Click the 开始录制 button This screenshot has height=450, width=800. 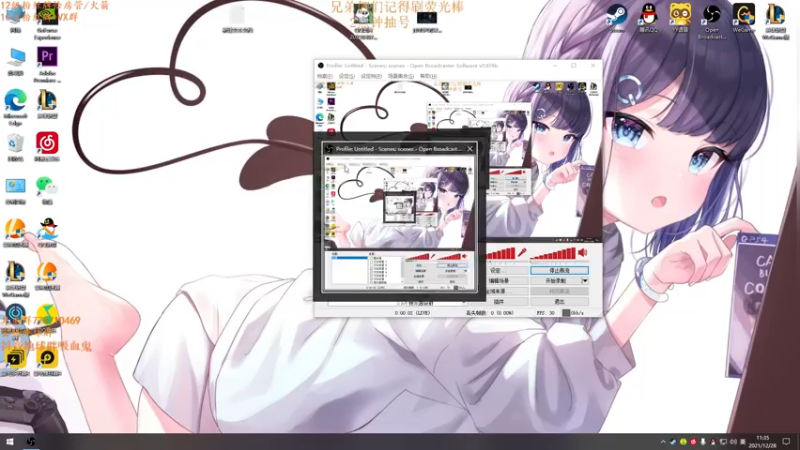click(556, 281)
